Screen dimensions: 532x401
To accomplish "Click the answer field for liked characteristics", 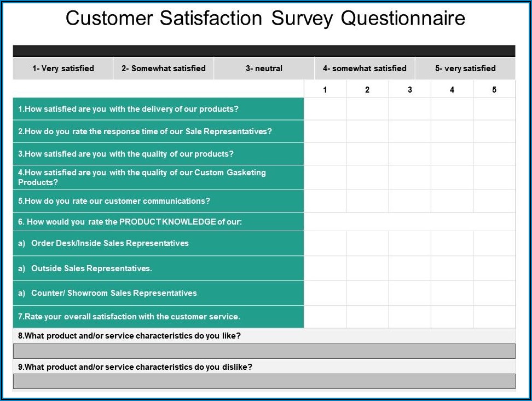I will click(264, 351).
